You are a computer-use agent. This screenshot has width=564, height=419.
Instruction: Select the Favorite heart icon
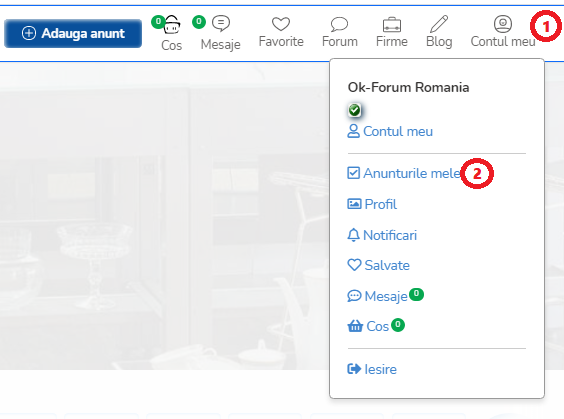(x=281, y=24)
